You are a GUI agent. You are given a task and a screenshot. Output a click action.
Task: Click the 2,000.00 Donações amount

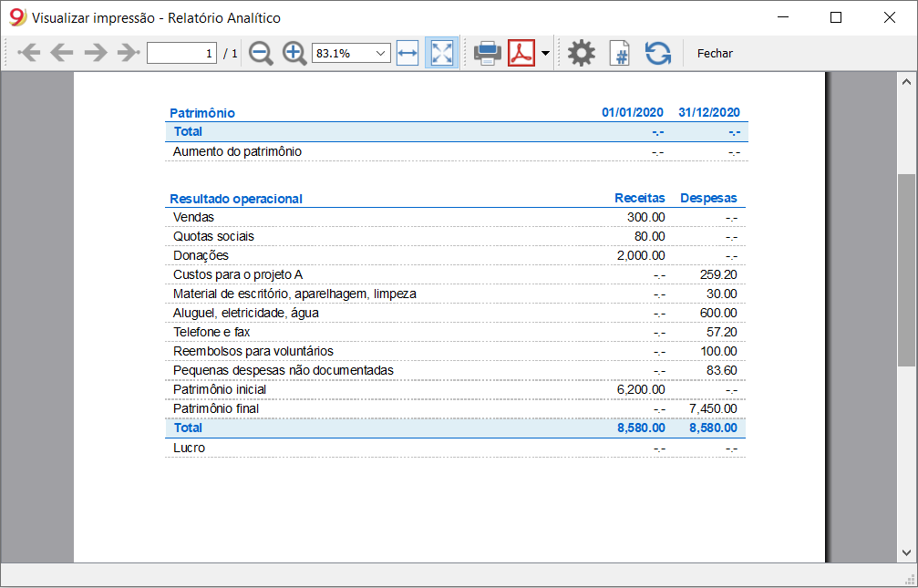641,256
